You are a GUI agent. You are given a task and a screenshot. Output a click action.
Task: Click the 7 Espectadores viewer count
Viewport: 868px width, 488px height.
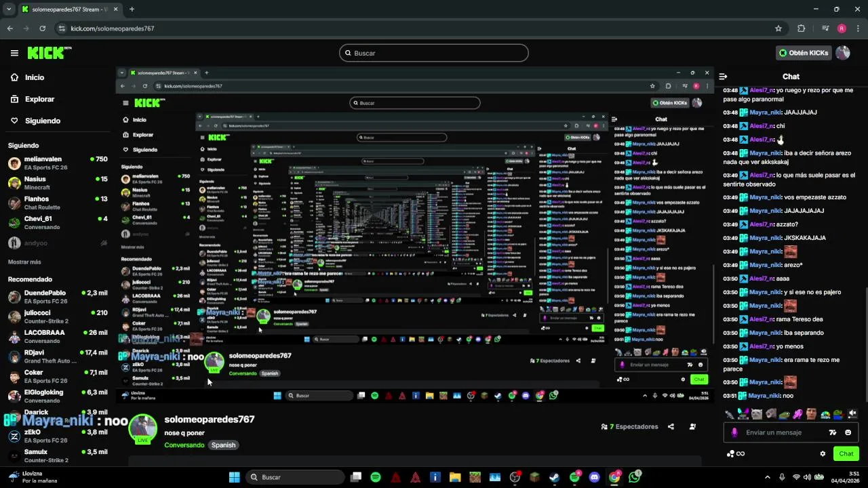pyautogui.click(x=629, y=427)
